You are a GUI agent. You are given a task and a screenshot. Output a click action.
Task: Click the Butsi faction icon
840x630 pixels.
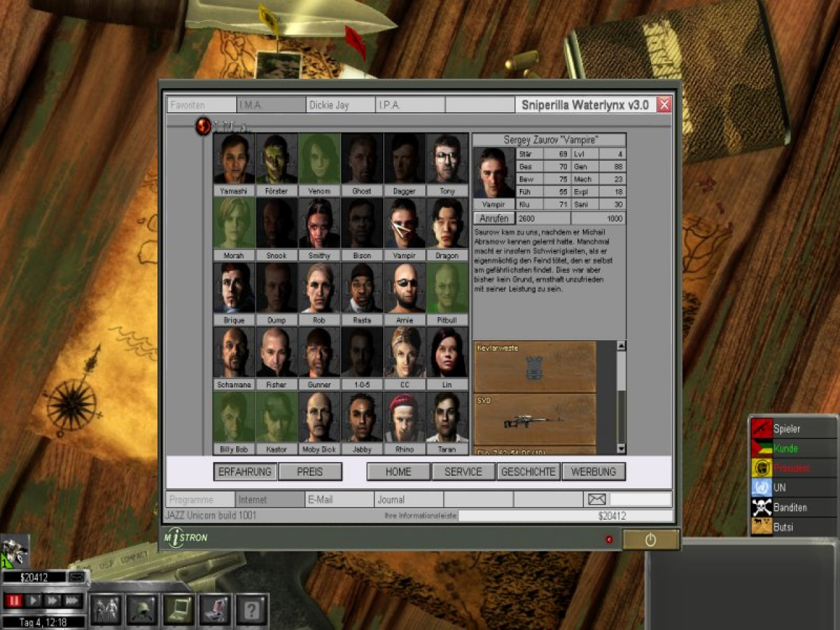point(762,527)
